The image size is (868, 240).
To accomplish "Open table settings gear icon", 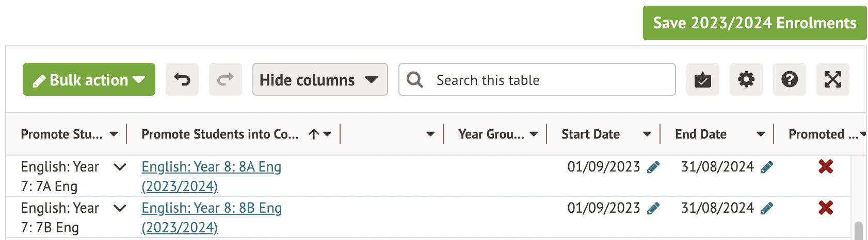I will pos(746,79).
